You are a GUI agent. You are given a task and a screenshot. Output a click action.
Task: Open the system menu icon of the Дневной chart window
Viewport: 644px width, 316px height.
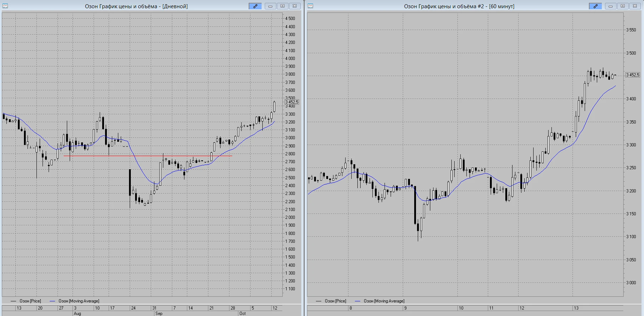tap(5, 6)
